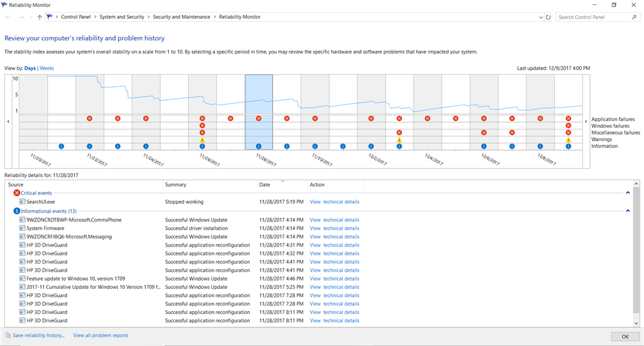The width and height of the screenshot is (644, 346).
Task: Click application failure icon on 12/8/2017
Action: click(x=540, y=118)
